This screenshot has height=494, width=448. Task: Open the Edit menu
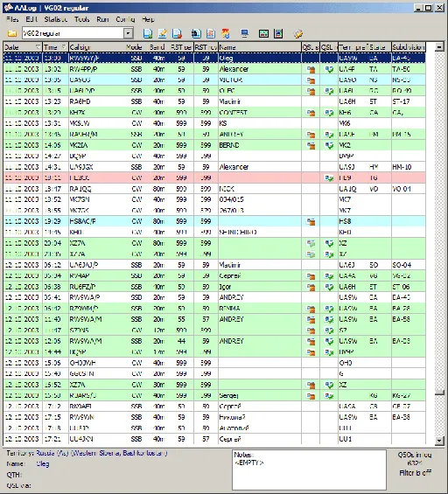31,19
